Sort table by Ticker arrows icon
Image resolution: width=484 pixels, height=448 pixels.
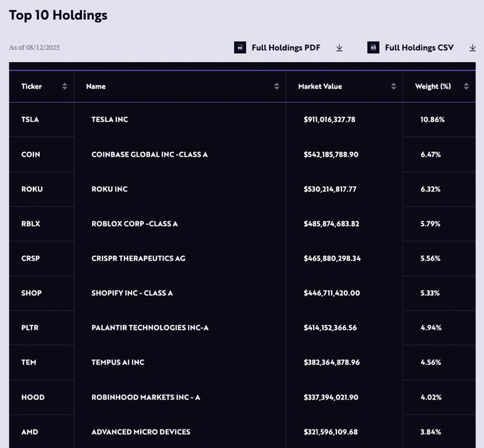[65, 86]
